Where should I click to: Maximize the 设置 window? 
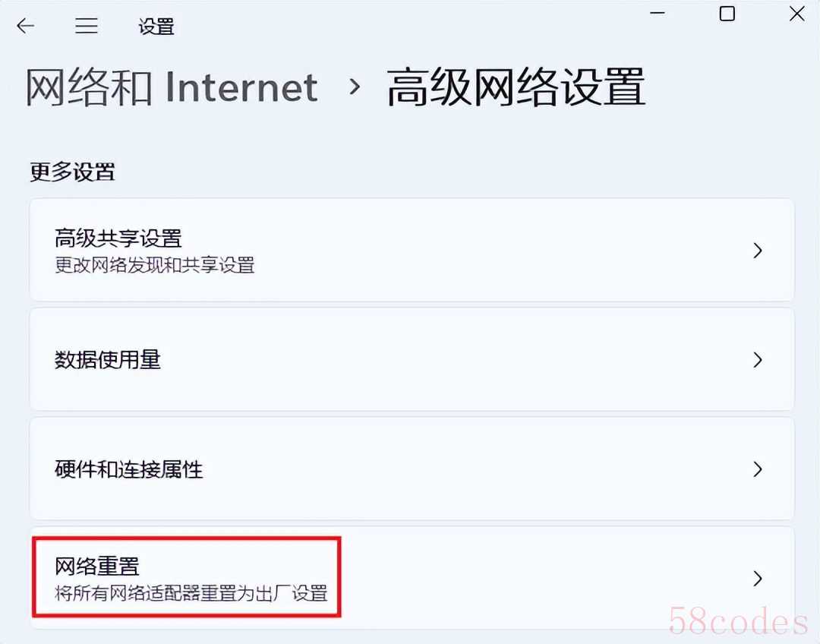pyautogui.click(x=727, y=14)
